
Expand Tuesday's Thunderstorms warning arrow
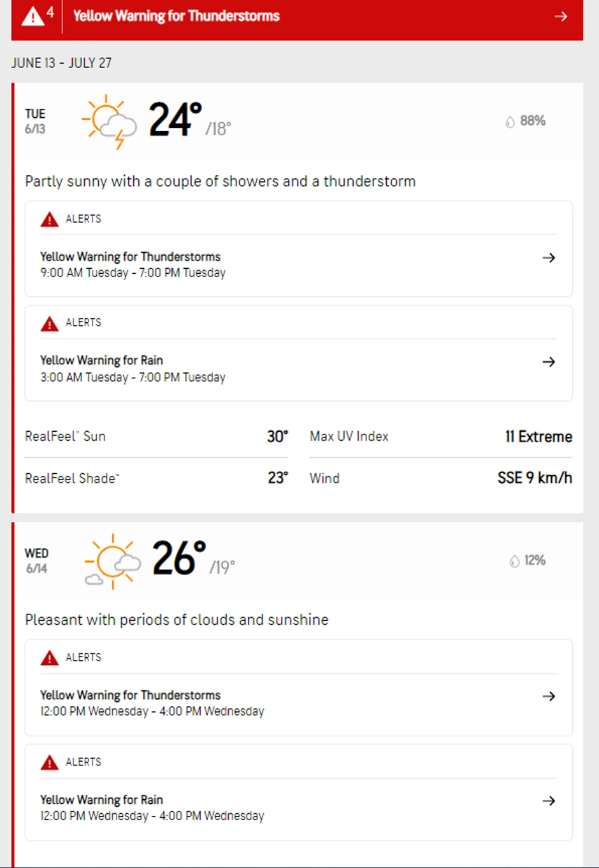(x=549, y=258)
